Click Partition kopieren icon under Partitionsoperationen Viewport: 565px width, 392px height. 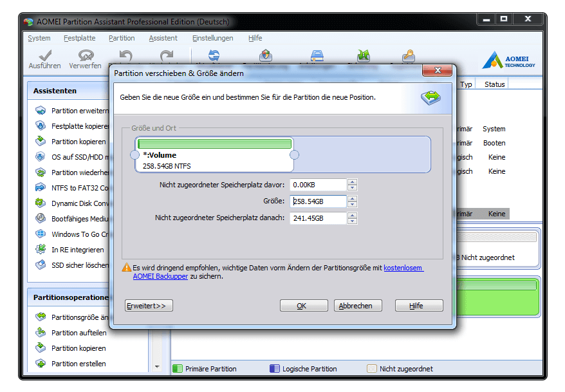[41, 348]
